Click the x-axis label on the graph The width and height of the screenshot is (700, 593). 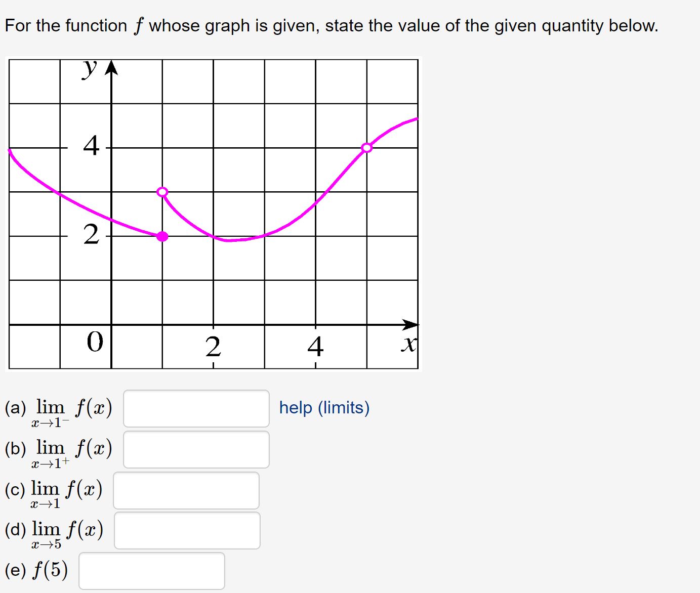[x=408, y=345]
